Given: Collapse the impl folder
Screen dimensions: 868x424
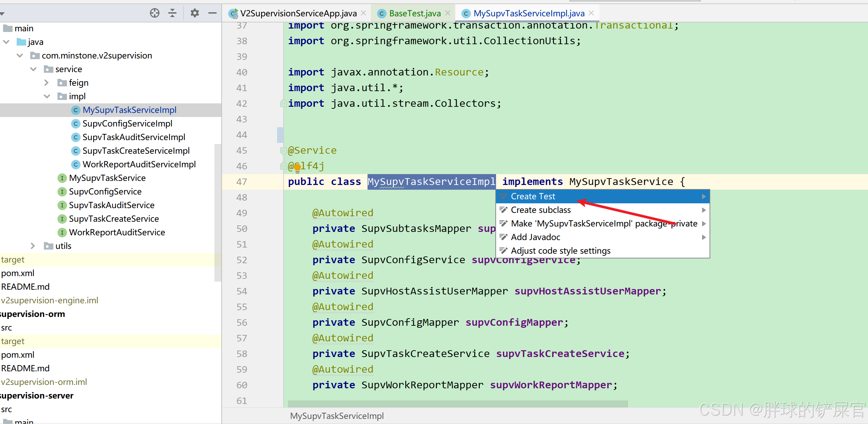Looking at the screenshot, I should click(47, 96).
